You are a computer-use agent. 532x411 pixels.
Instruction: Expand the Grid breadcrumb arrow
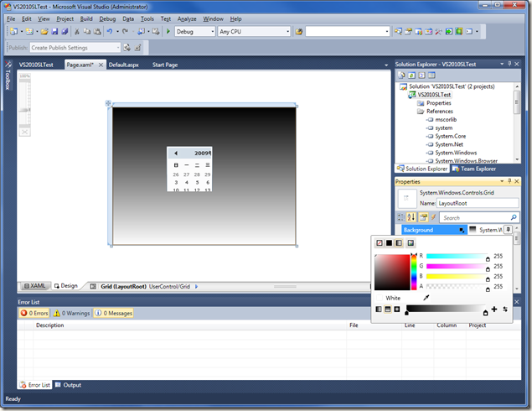click(x=196, y=286)
